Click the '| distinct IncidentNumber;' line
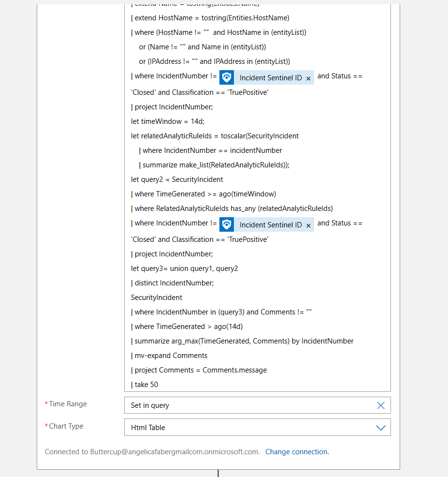Viewport: 448px width, 477px height. pyautogui.click(x=173, y=283)
